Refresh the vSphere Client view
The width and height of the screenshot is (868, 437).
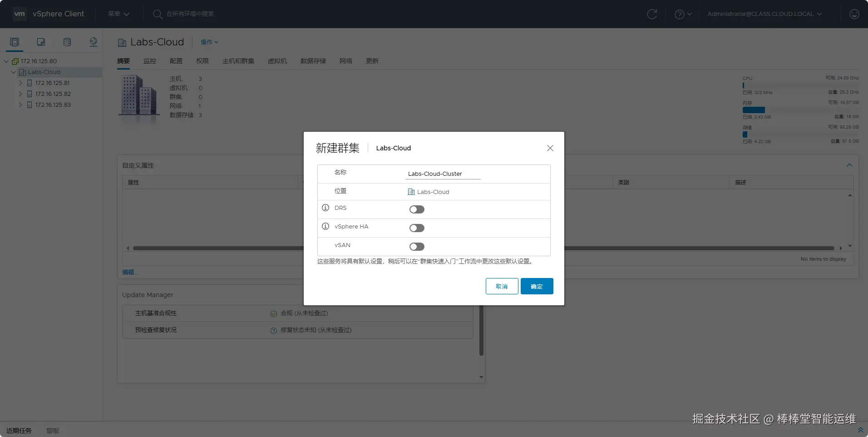pyautogui.click(x=652, y=14)
